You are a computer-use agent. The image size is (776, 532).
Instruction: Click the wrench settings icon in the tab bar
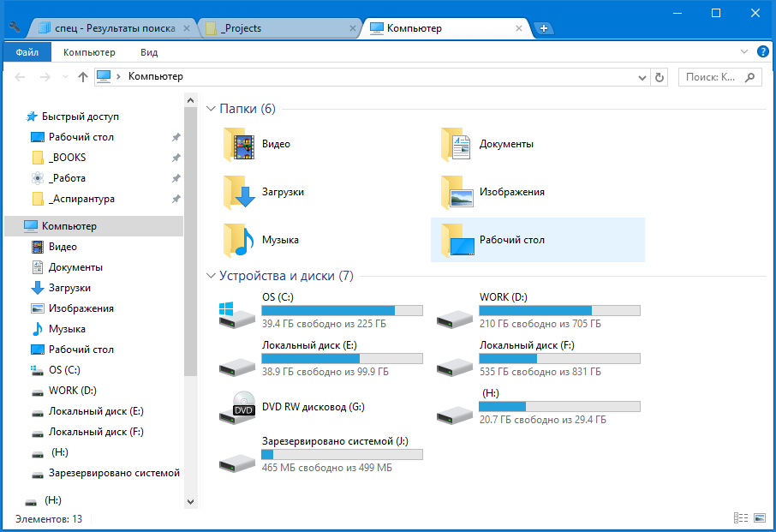pos(15,27)
